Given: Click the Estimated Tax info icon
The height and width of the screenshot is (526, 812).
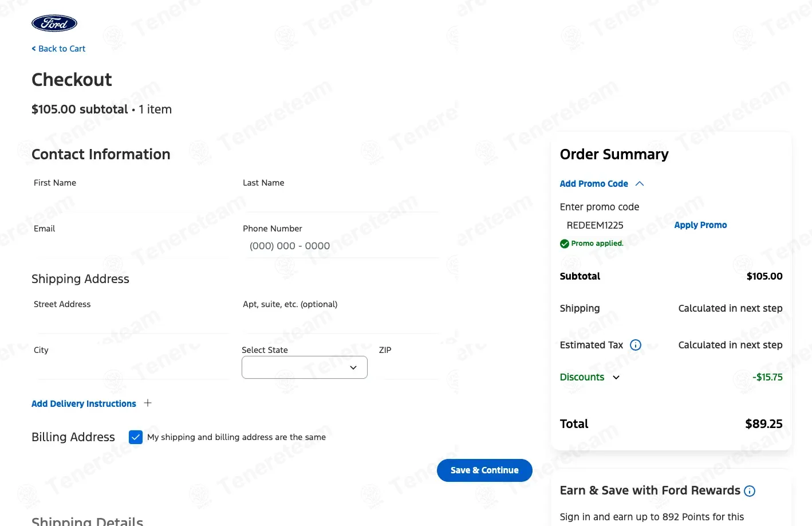Looking at the screenshot, I should point(635,345).
